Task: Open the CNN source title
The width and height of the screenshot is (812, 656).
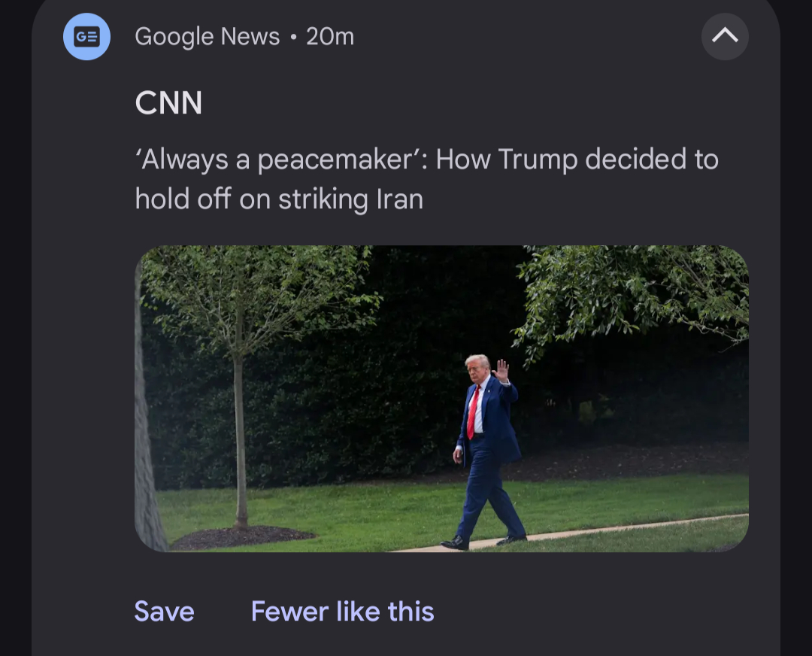Action: 168,102
